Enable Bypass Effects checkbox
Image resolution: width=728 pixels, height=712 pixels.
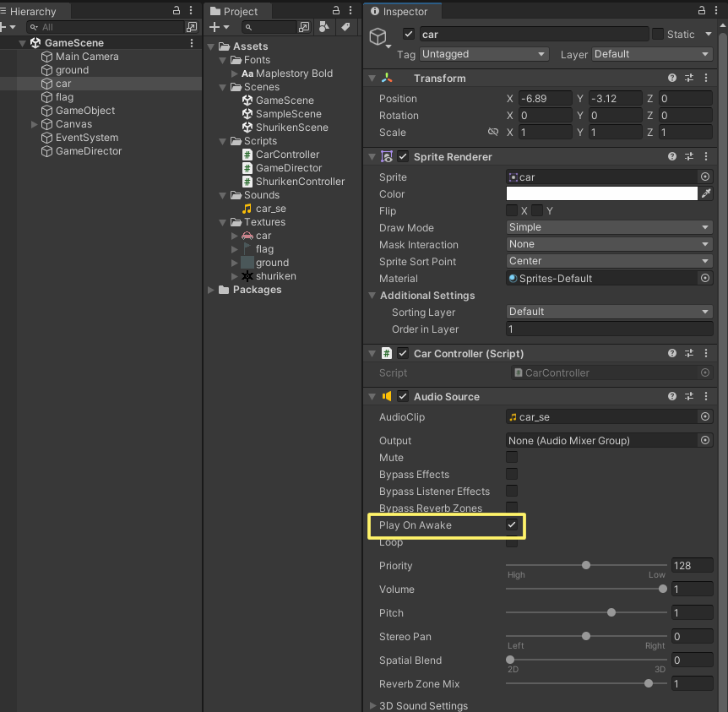coord(512,474)
